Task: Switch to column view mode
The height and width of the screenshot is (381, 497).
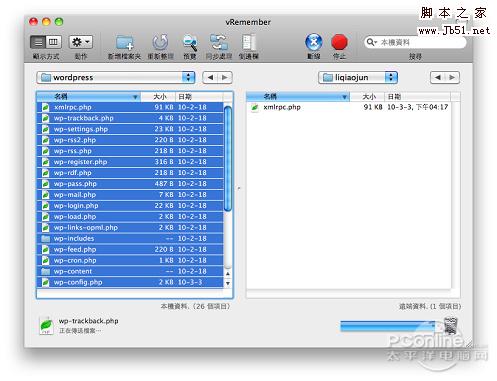Action: pyautogui.click(x=53, y=42)
